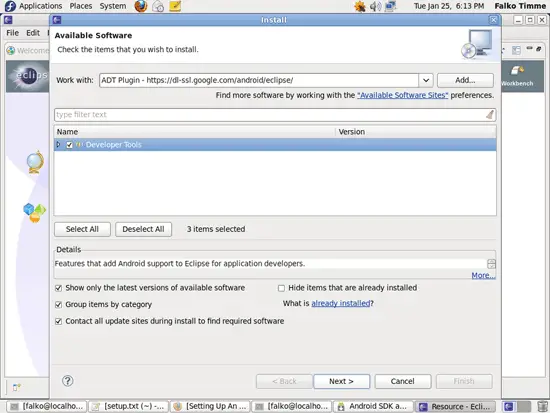
Task: Click the details text scroll stepper
Action: (x=491, y=264)
